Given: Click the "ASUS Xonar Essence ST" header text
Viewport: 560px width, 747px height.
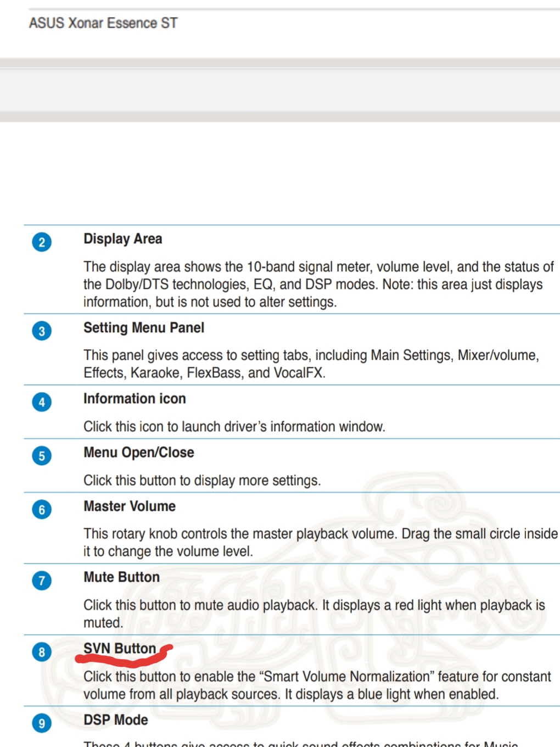Looking at the screenshot, I should click(x=103, y=23).
